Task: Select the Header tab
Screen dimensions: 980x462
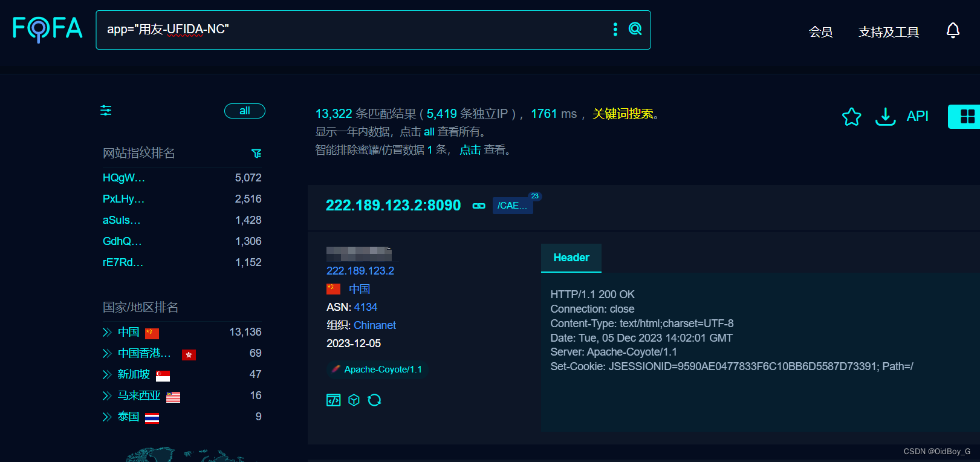Action: (571, 258)
